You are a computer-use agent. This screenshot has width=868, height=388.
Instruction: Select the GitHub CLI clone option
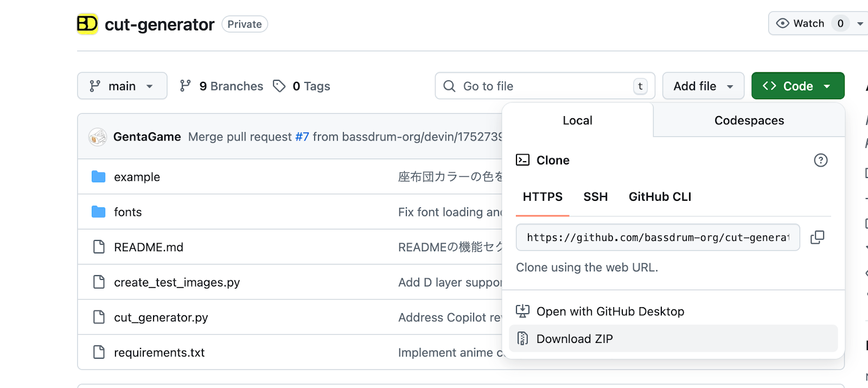(x=660, y=197)
